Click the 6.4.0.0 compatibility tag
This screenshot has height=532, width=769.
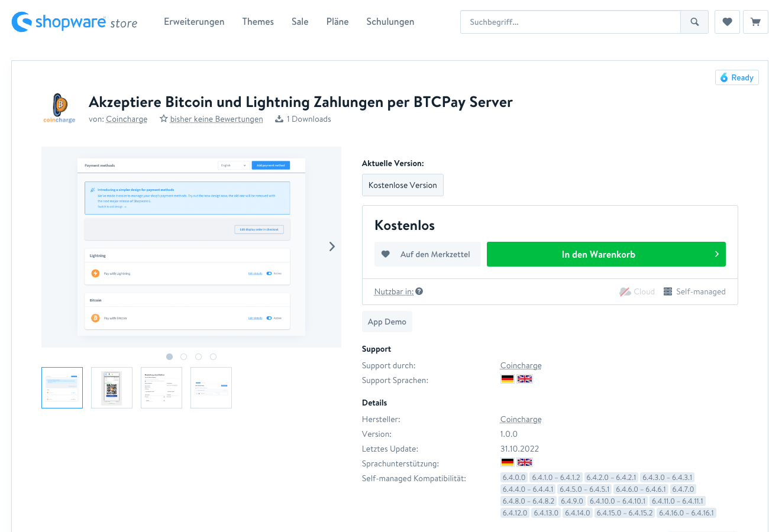click(x=513, y=477)
